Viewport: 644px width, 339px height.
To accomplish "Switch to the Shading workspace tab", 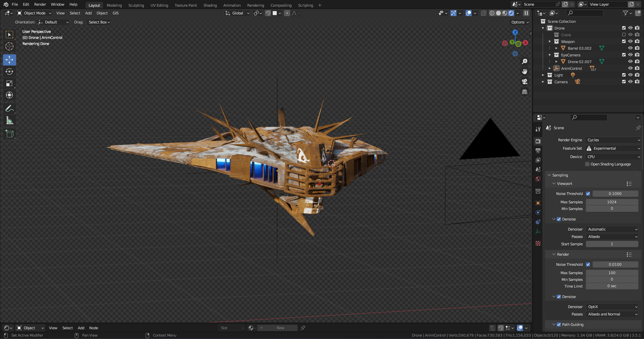I will coord(210,5).
